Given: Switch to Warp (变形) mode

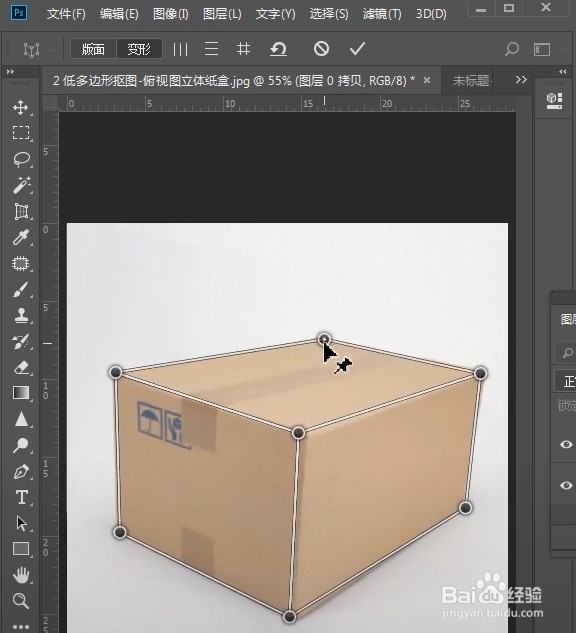Looking at the screenshot, I should (x=139, y=49).
